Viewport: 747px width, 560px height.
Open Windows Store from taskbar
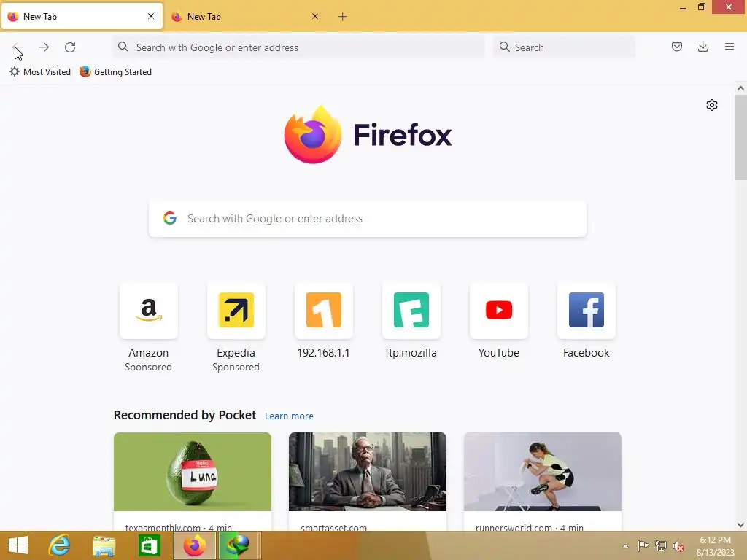(x=149, y=545)
